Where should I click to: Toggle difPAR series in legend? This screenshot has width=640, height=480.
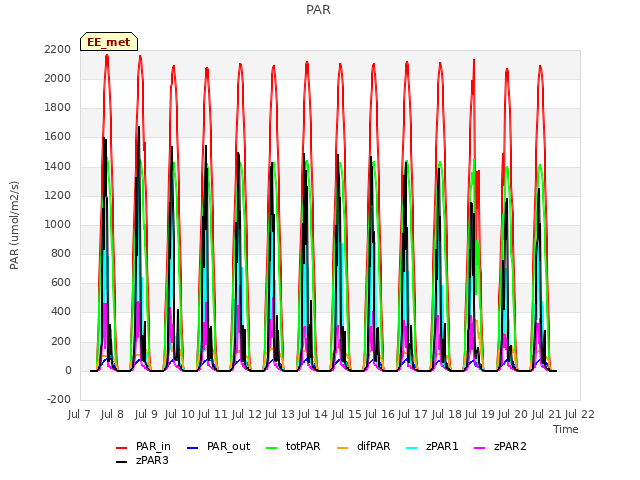pyautogui.click(x=364, y=447)
